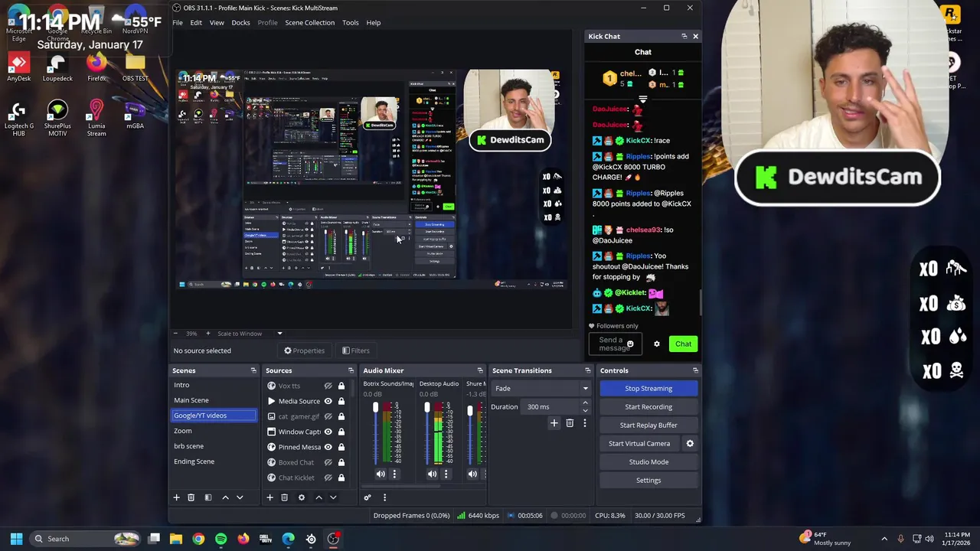Click Start Replay Buffer button
Viewport: 980px width, 551px height.
(x=648, y=425)
